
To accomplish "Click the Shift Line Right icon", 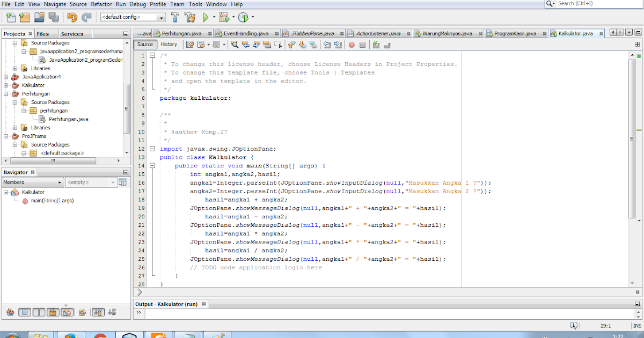I will [x=338, y=45].
